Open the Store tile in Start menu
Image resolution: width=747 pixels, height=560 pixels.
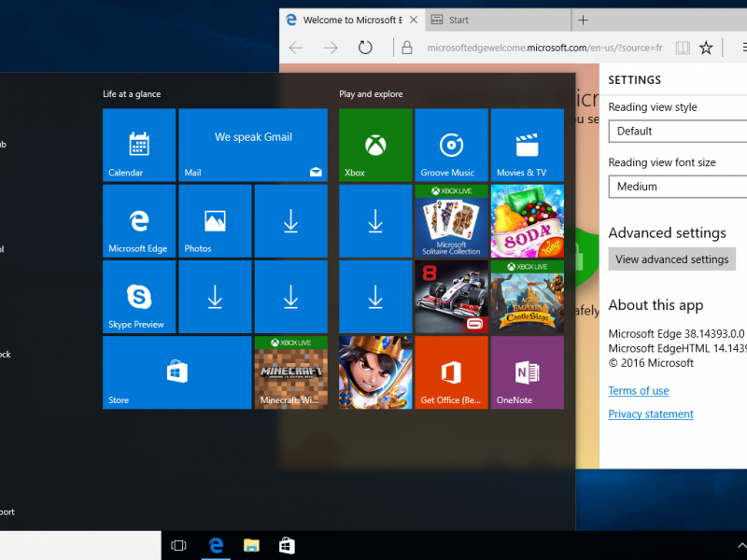coord(177,372)
